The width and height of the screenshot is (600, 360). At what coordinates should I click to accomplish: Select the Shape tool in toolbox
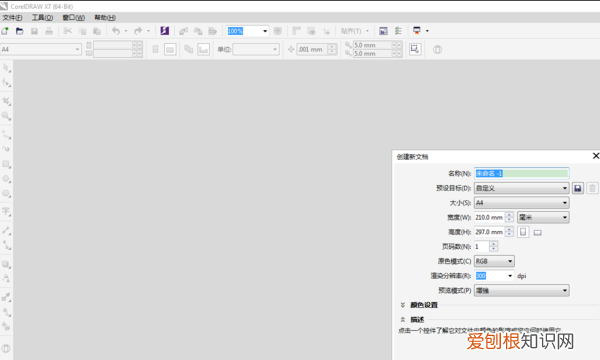coord(6,83)
